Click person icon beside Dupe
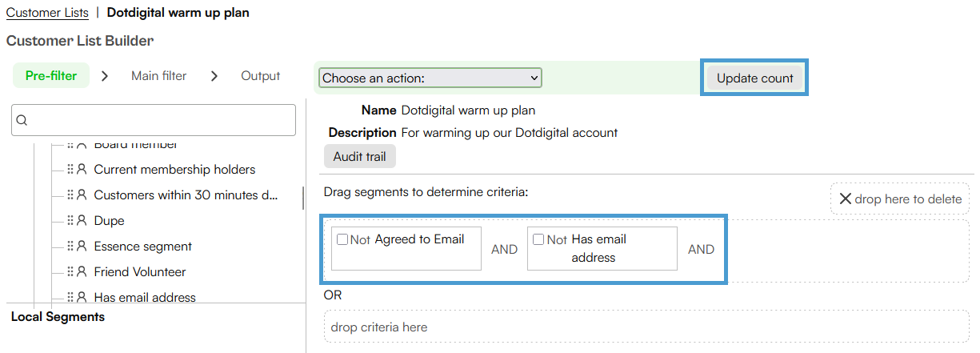The image size is (980, 353). [82, 221]
